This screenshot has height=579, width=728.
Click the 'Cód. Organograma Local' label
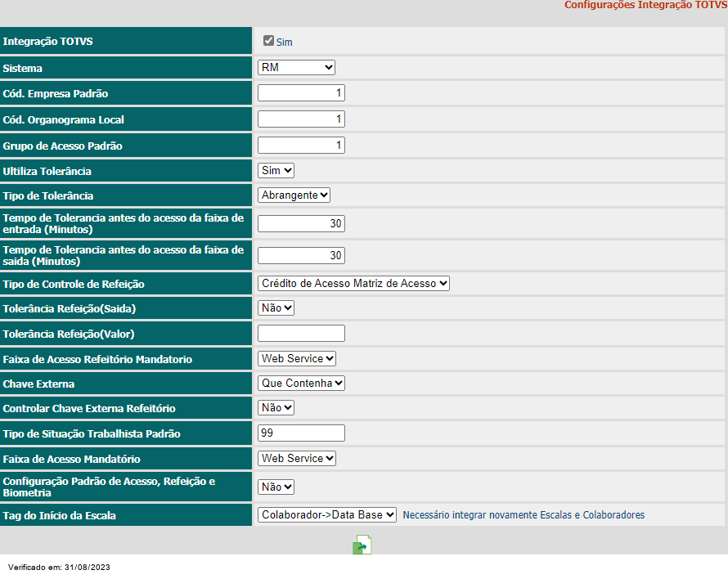[x=64, y=119]
